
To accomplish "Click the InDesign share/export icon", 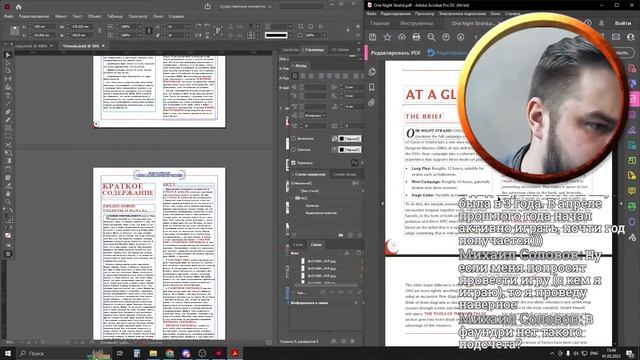I will [208, 6].
